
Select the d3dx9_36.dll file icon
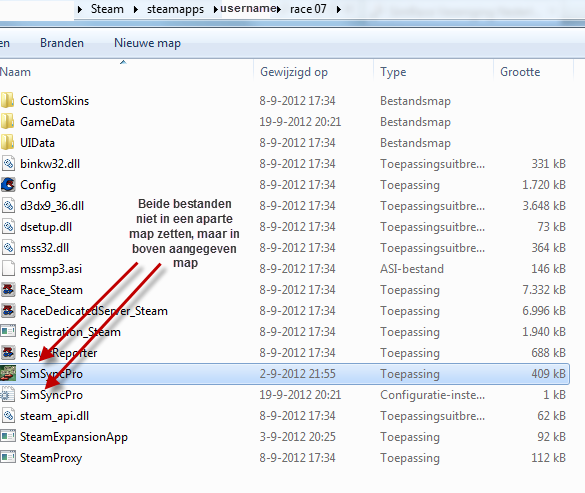click(8, 206)
